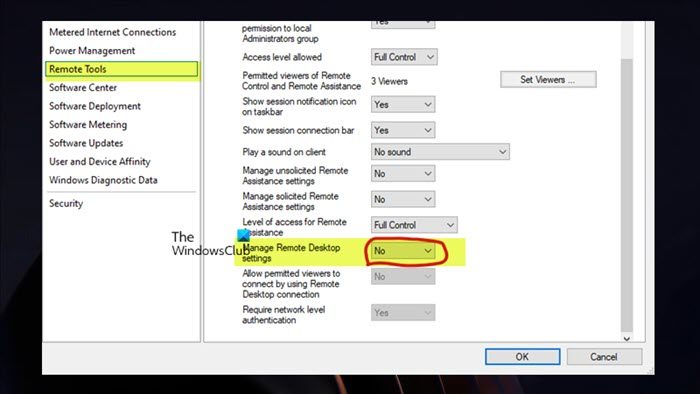Open Manage unsolicited Remote Assistance dropdown

click(403, 174)
